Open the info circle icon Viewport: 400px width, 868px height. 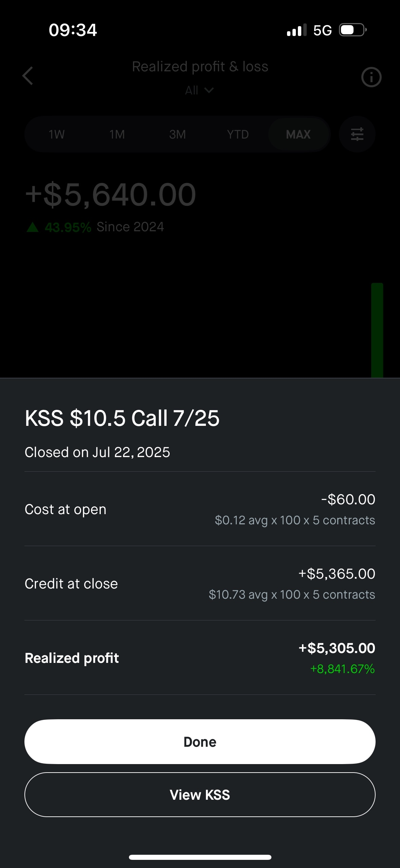[x=371, y=77]
